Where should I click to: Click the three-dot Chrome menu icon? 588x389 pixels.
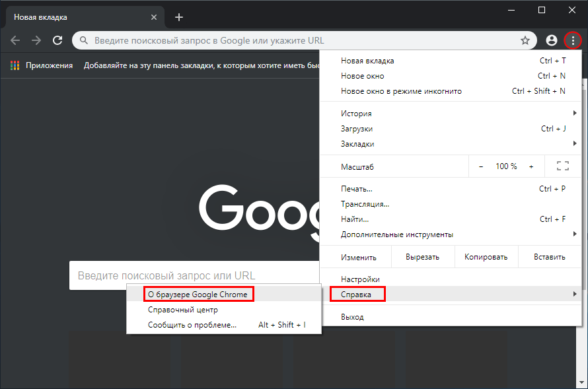click(x=572, y=40)
